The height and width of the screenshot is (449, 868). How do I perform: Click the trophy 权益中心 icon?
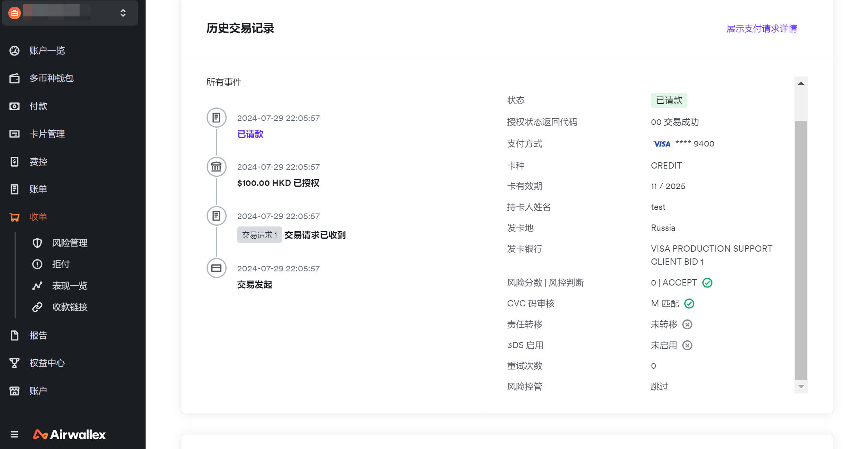coord(15,363)
